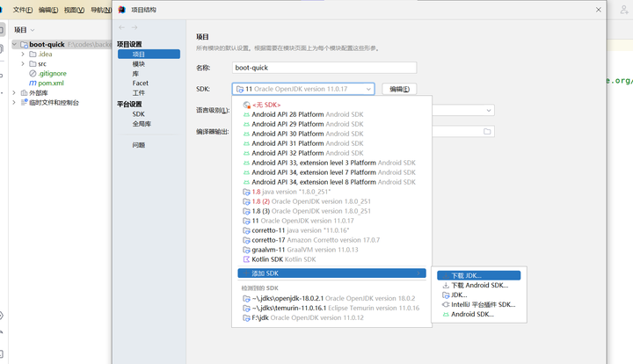Image resolution: width=633 pixels, height=364 pixels.
Task: Click folder icon in compiler output field
Action: [487, 132]
